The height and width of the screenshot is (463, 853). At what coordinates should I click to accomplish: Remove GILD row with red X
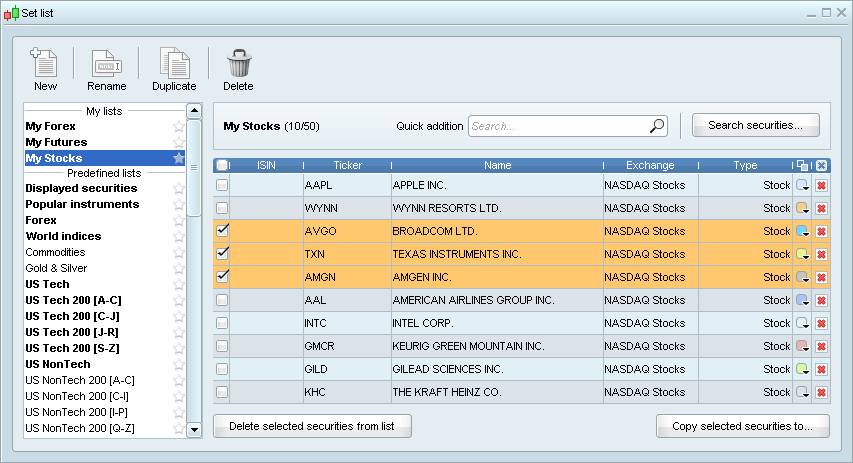[x=821, y=369]
